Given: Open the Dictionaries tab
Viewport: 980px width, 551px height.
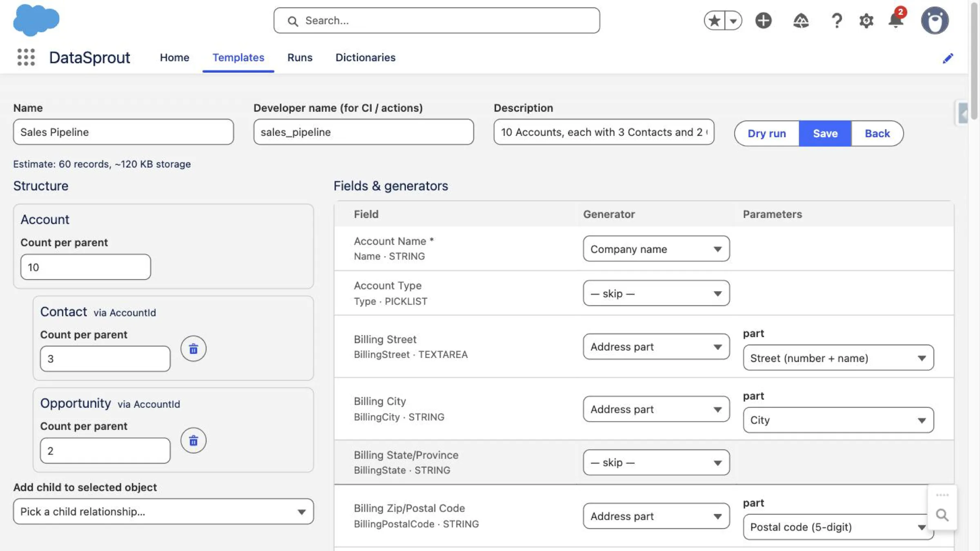Looking at the screenshot, I should click(x=365, y=57).
